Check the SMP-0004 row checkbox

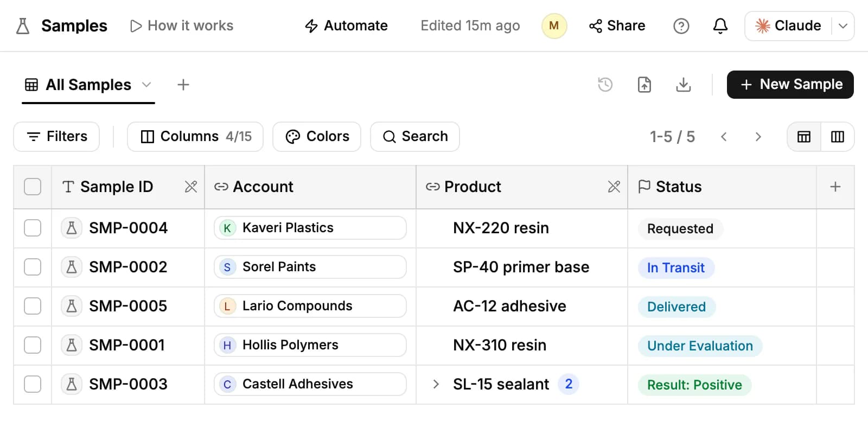[x=33, y=228]
